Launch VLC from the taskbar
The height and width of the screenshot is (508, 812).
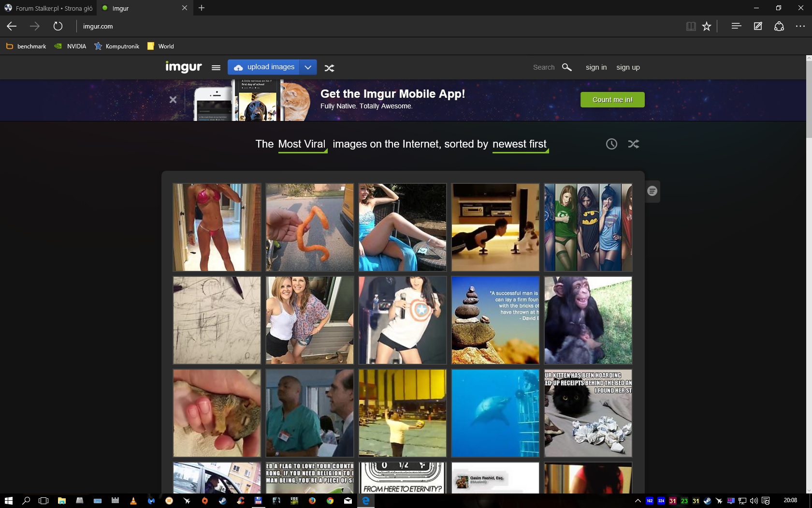[x=133, y=501]
